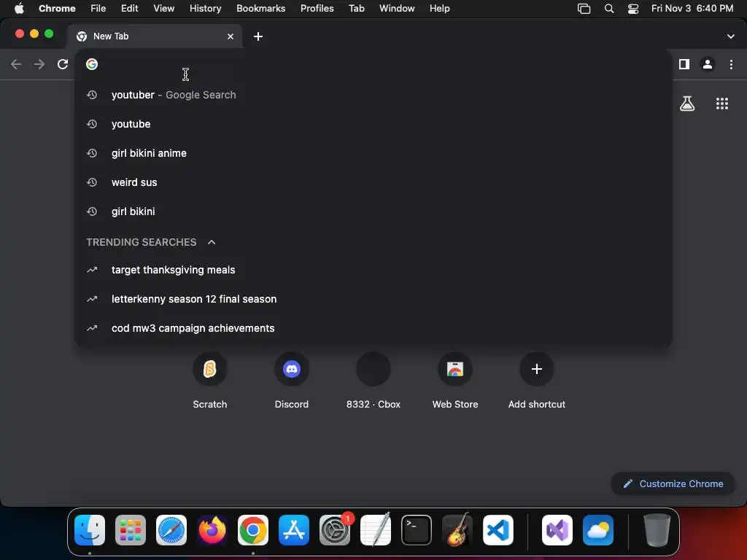747x560 pixels.
Task: Open the Profiles menu
Action: (x=317, y=9)
